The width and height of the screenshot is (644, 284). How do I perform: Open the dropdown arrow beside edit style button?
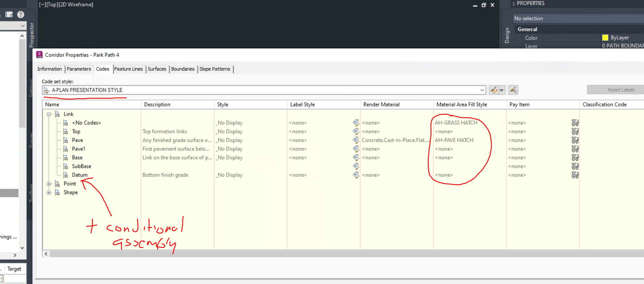point(502,90)
